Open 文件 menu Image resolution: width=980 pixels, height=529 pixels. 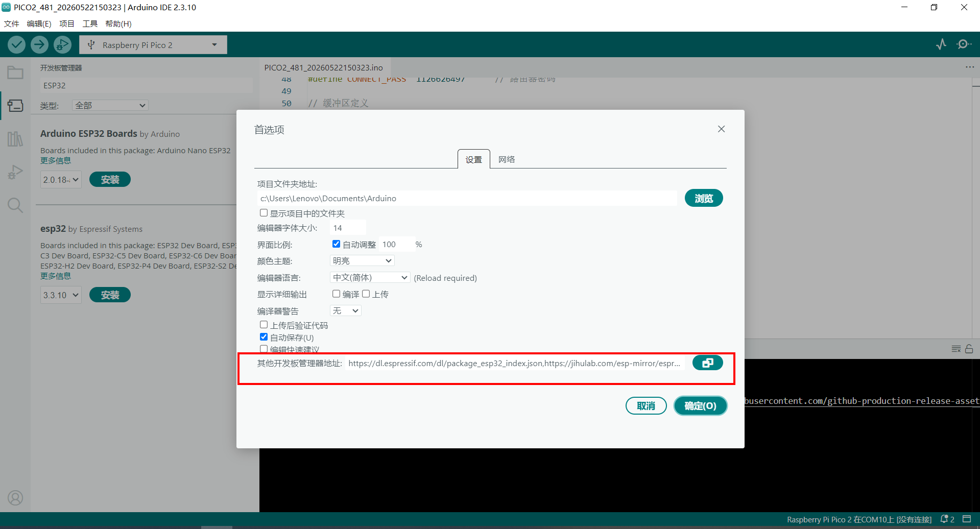(x=11, y=23)
